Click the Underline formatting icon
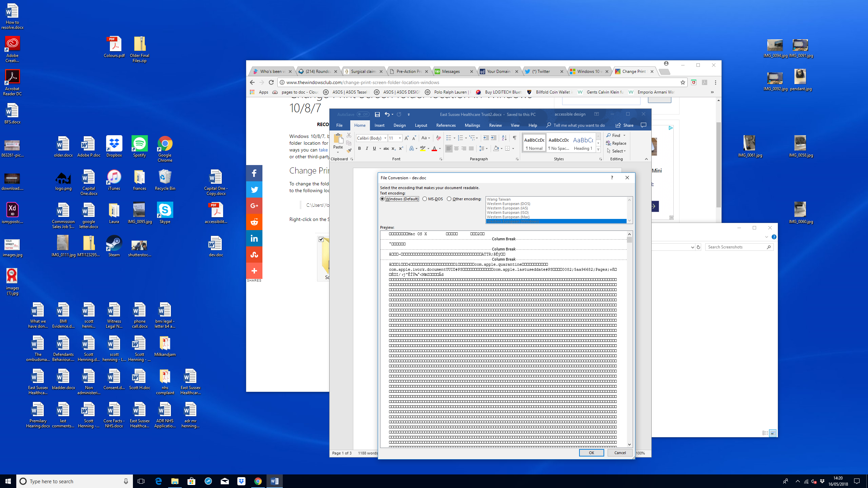 click(x=374, y=148)
